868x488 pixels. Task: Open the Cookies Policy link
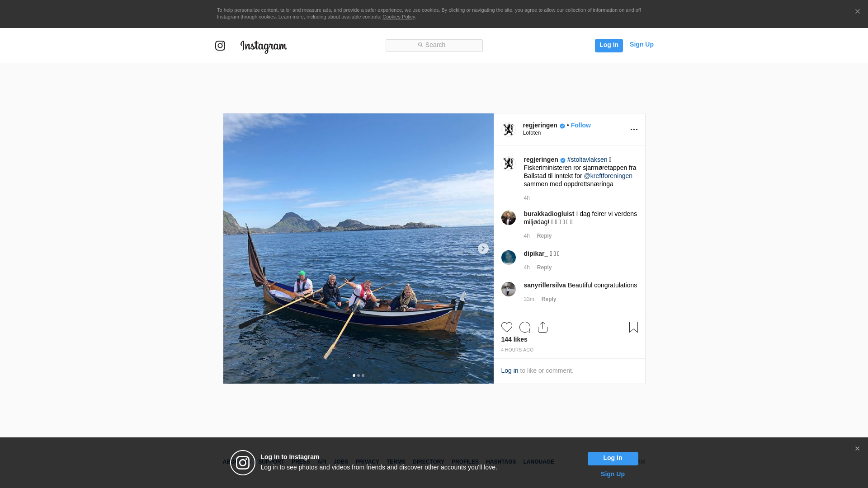pos(398,17)
